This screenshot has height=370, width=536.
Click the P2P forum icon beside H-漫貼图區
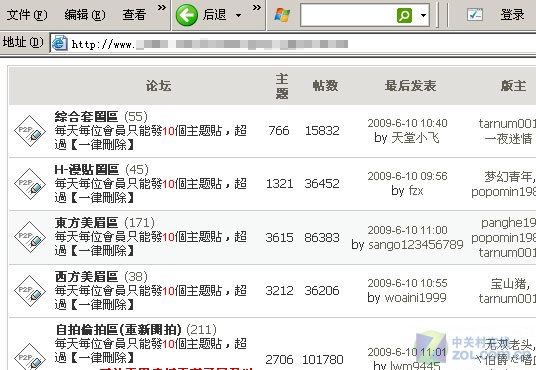click(x=30, y=184)
